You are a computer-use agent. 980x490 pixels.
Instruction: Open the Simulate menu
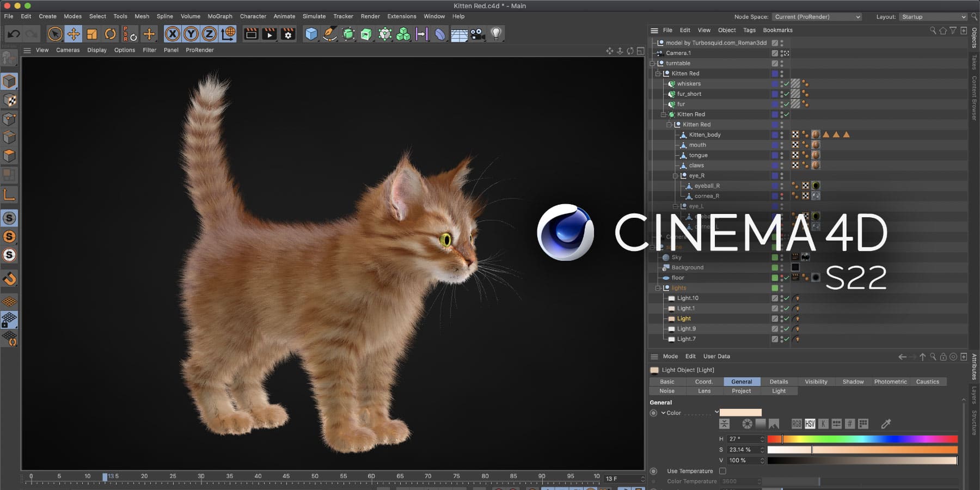(x=314, y=16)
